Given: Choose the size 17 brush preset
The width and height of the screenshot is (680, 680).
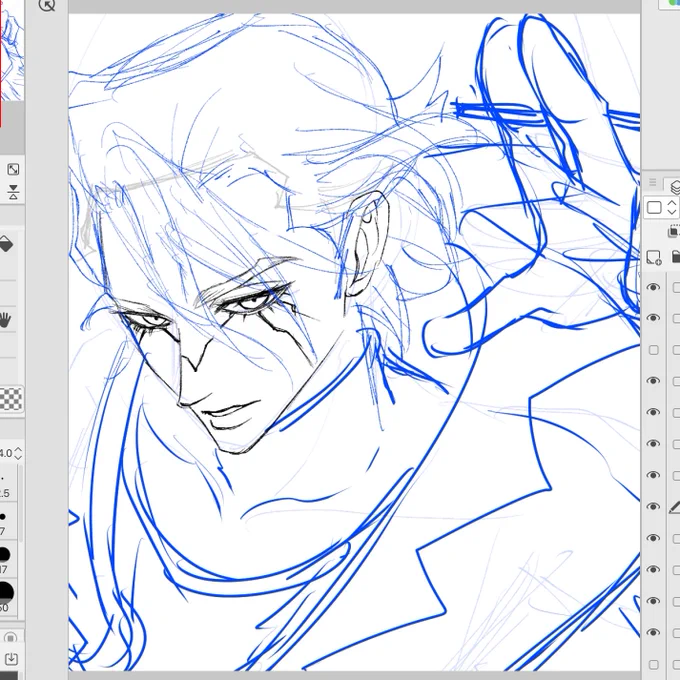Looking at the screenshot, I should [x=4, y=555].
